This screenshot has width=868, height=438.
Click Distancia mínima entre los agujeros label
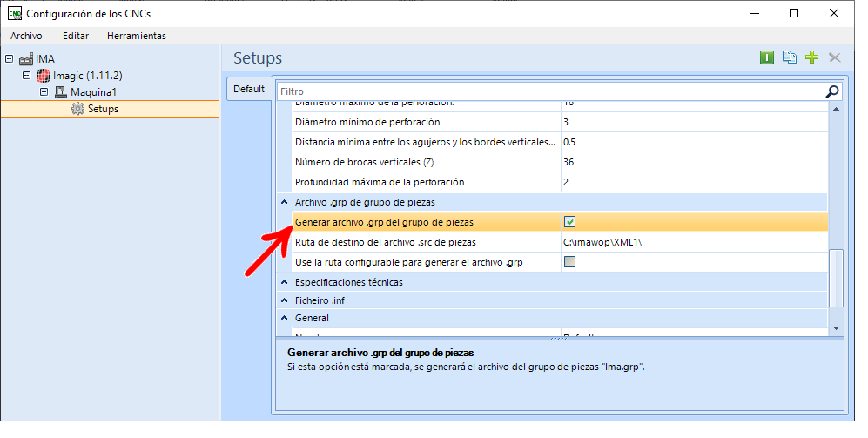click(x=425, y=142)
